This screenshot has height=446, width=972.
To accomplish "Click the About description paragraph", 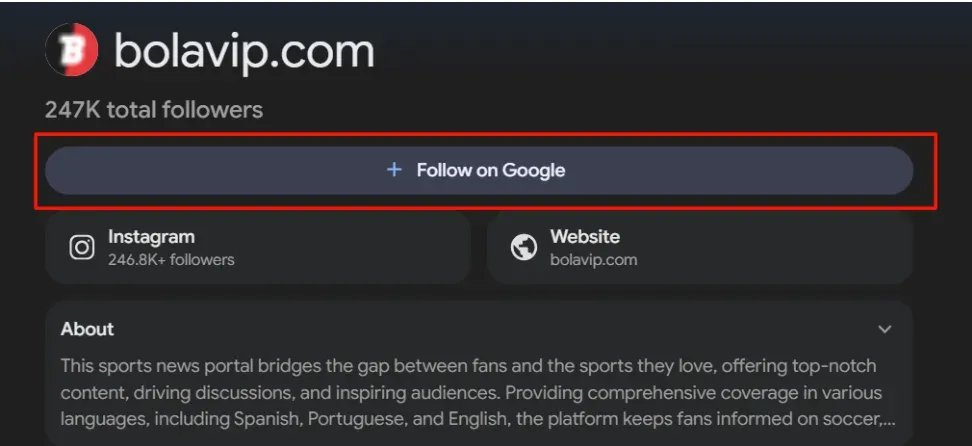I will (x=470, y=393).
